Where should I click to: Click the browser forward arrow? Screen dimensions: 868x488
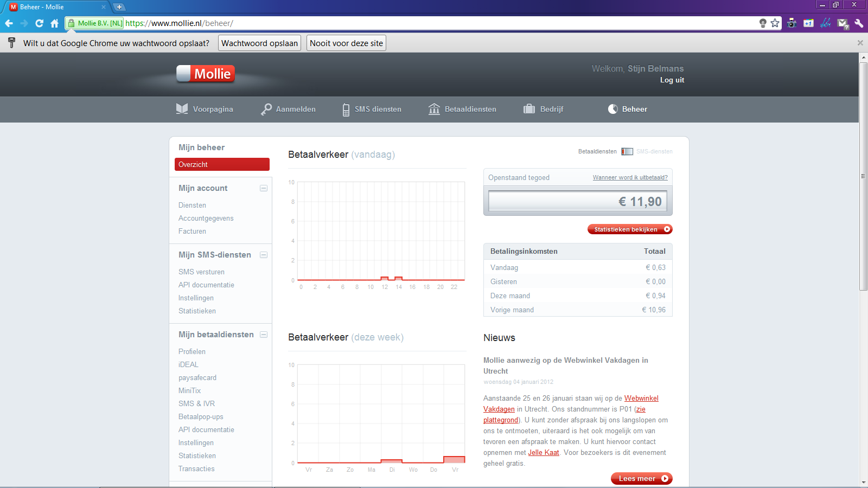[24, 23]
